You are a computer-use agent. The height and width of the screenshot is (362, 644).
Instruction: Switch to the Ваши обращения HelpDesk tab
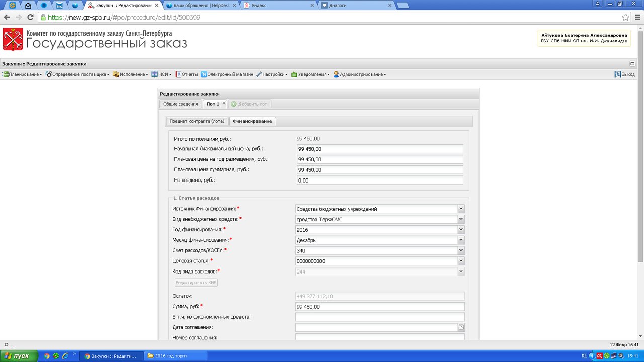click(201, 6)
